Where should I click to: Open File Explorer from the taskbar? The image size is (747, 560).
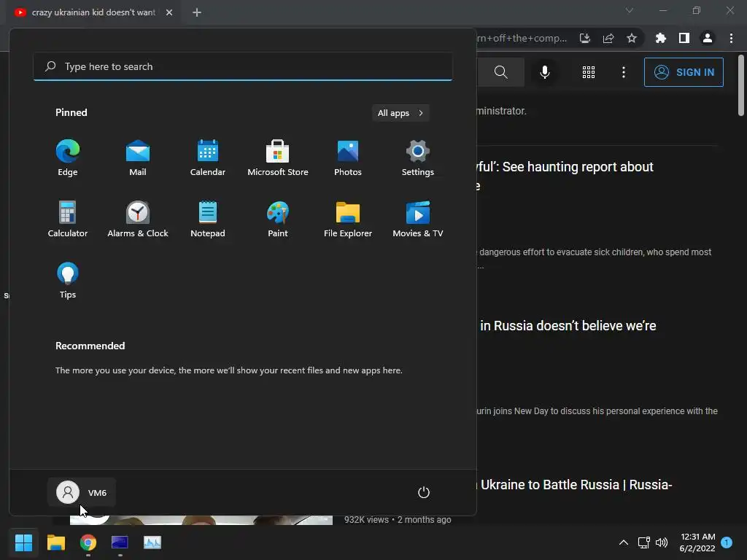click(x=56, y=542)
